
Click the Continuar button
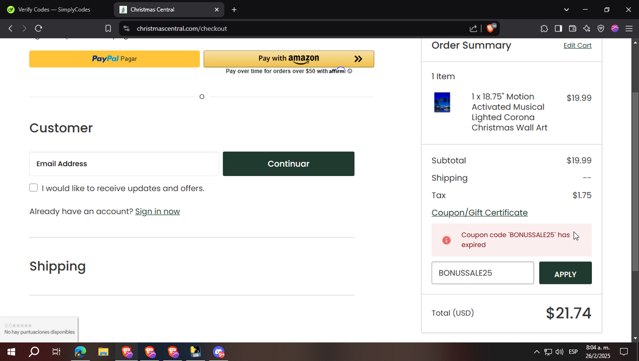click(x=289, y=164)
